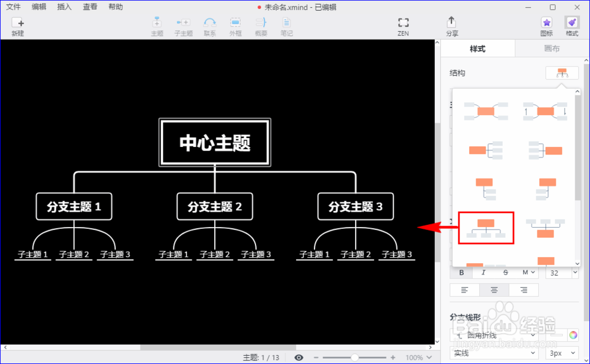Select the logic chart left structure
The image size is (590, 364).
pos(545,150)
